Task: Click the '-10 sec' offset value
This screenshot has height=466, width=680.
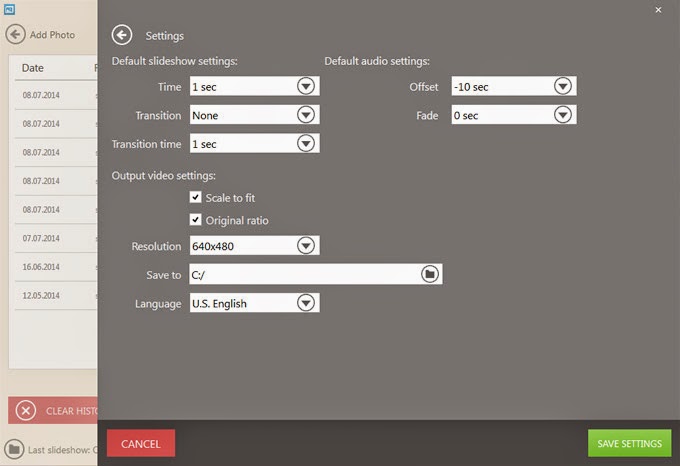Action: [471, 87]
